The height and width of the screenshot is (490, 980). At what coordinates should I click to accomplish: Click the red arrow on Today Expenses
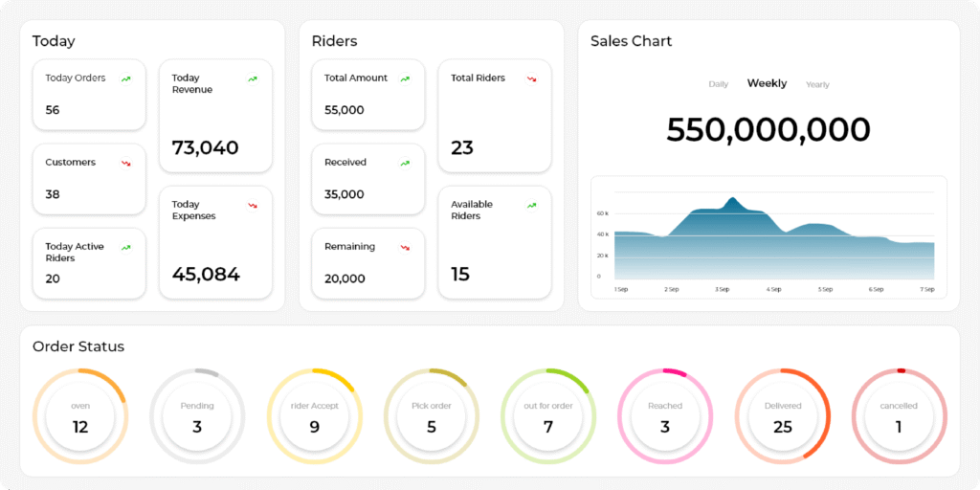(253, 205)
